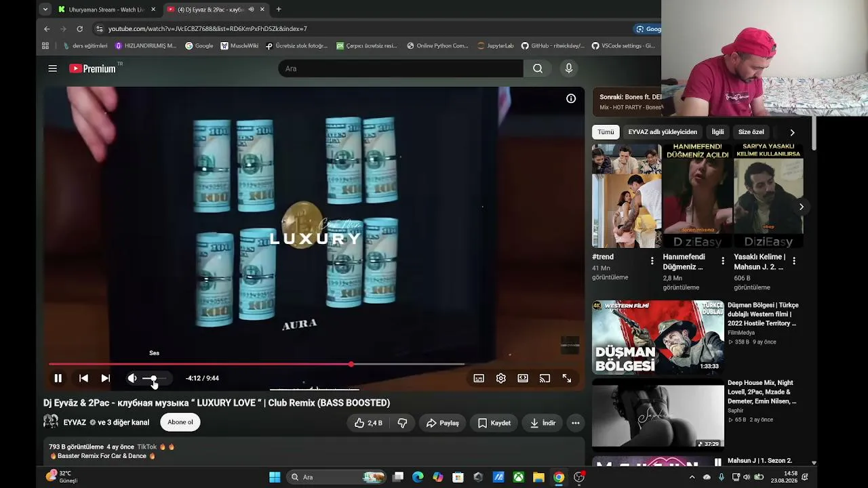Mute the tab via its speaker icon
Screen dimensions: 868x488
pos(252,9)
